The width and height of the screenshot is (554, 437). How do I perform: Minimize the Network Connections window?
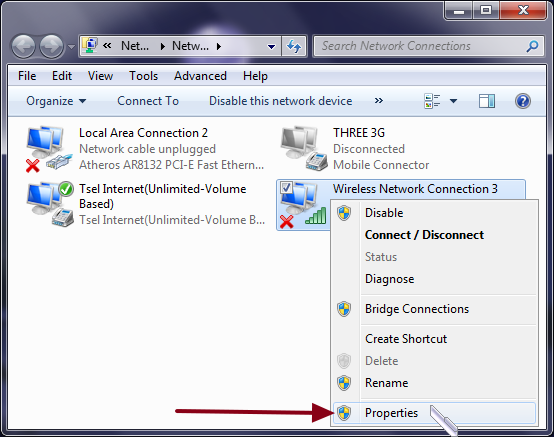click(459, 10)
